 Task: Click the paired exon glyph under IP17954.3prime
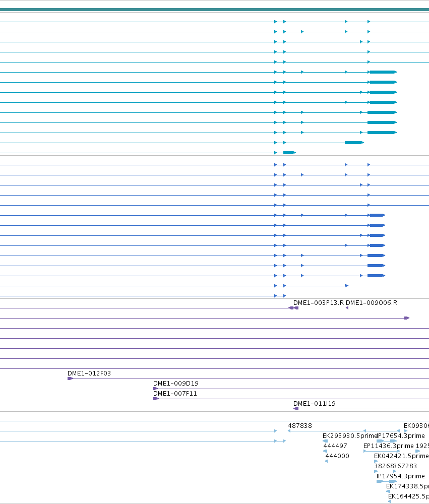pos(387,481)
